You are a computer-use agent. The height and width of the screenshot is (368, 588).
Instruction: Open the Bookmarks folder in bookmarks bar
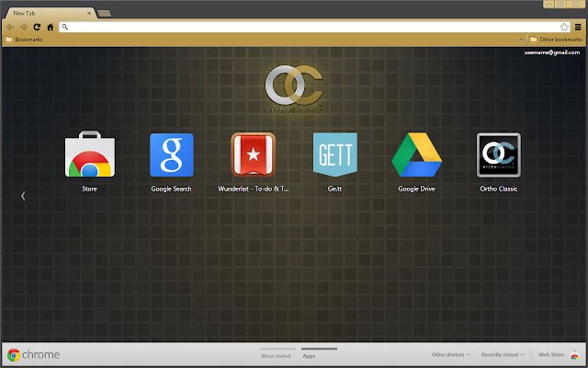tap(24, 40)
